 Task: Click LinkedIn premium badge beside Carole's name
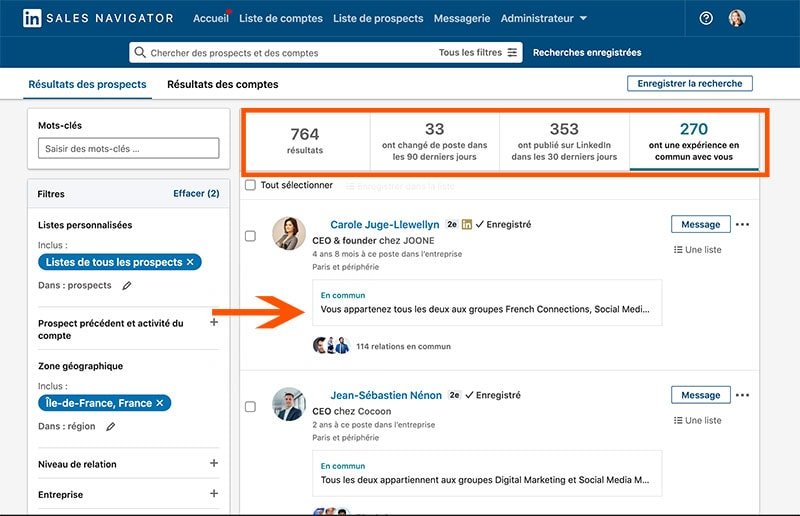(466, 225)
